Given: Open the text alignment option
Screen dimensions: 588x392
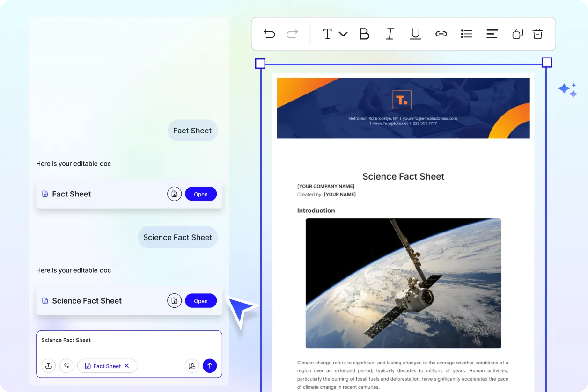Looking at the screenshot, I should (x=492, y=34).
